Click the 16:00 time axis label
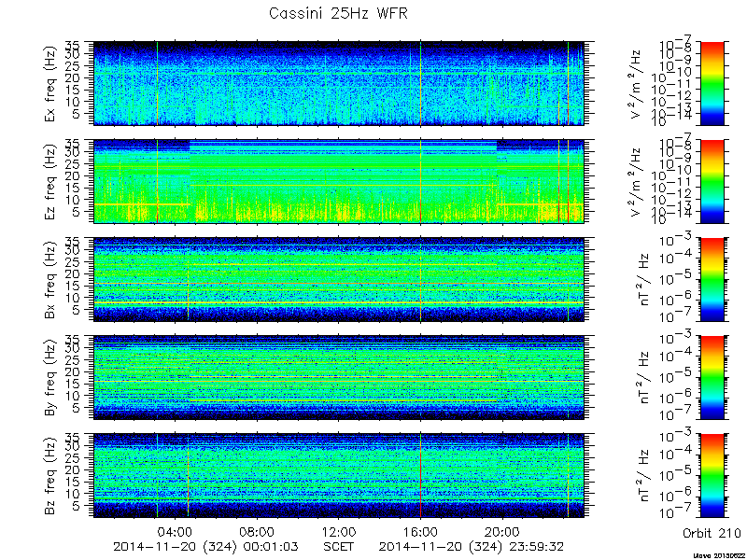 [x=421, y=532]
